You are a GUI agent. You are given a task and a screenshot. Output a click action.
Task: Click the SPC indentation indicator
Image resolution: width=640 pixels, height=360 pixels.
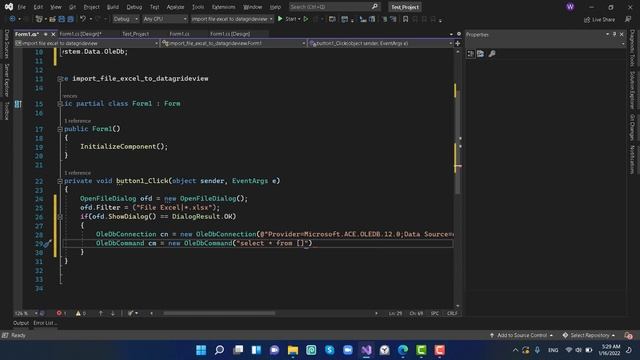435,313
